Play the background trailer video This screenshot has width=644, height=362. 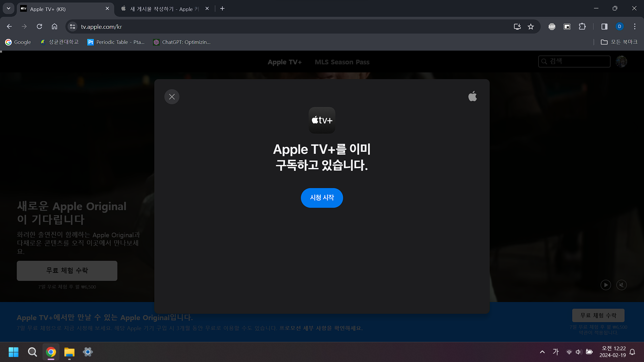coord(605,285)
